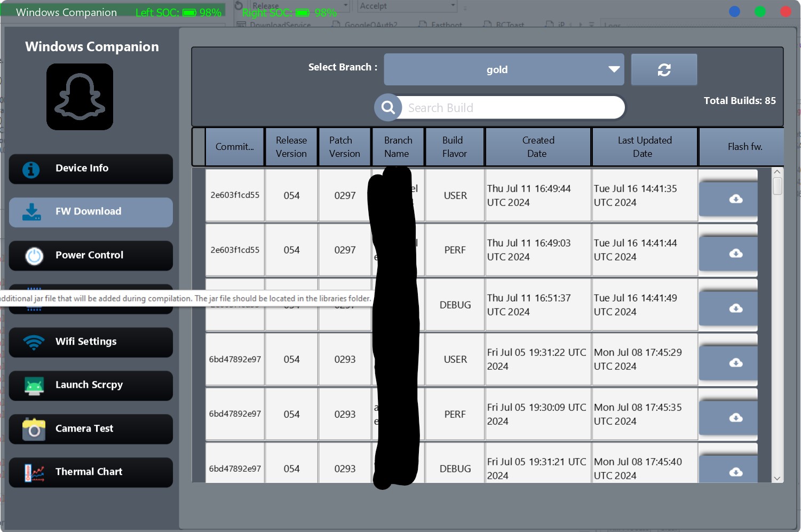Click the Snapchat ghost logo

[x=80, y=97]
